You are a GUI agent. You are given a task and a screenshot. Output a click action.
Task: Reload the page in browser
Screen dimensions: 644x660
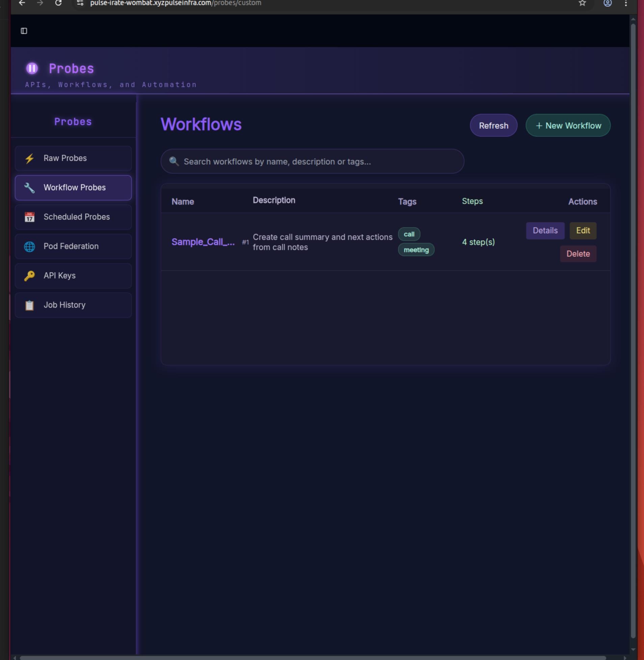click(x=58, y=3)
